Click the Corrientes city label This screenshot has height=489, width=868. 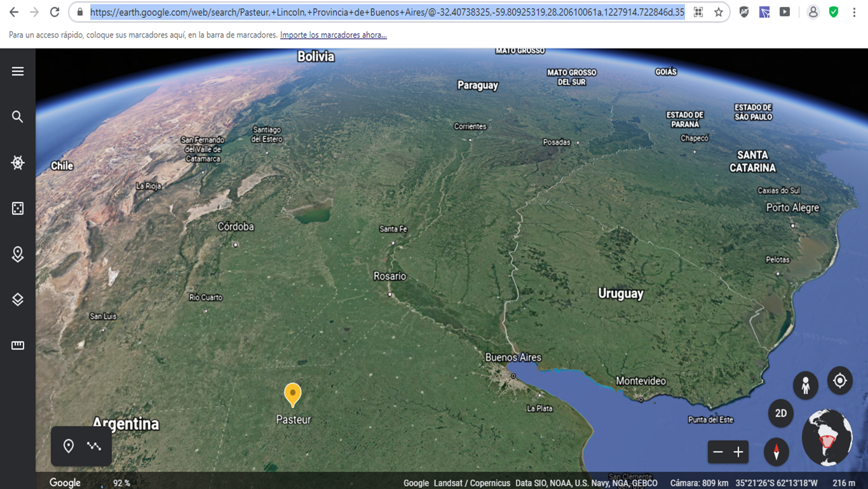pyautogui.click(x=470, y=126)
